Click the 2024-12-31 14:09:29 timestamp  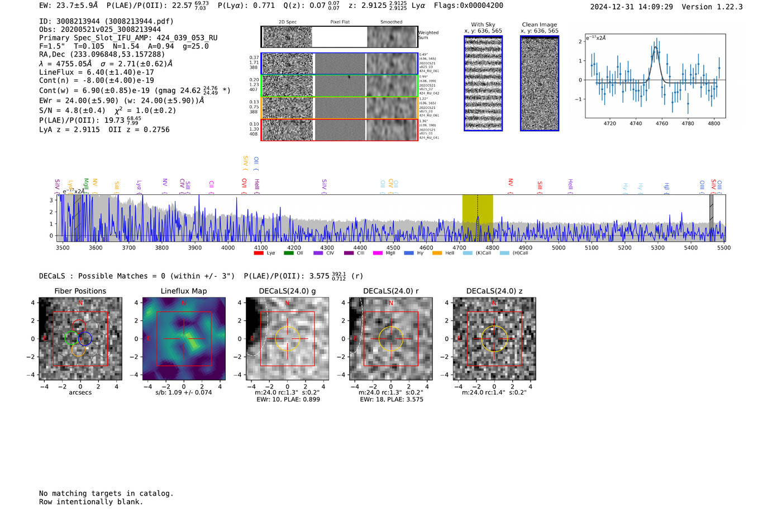tap(632, 7)
